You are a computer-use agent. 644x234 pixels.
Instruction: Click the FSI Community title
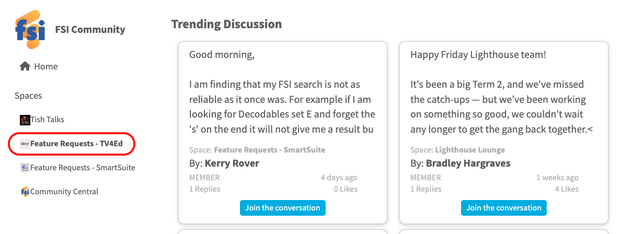(90, 29)
